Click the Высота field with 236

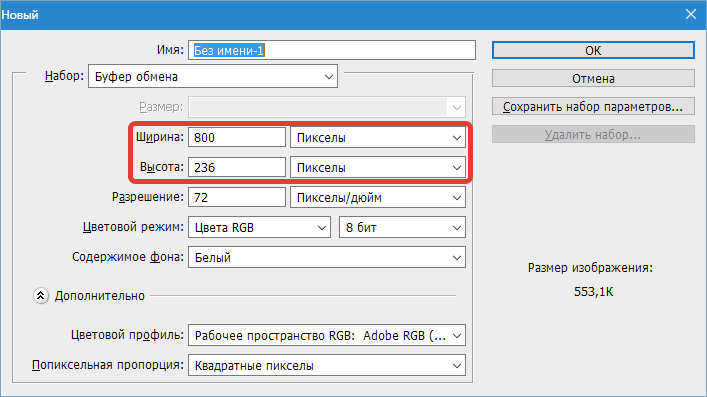coord(237,167)
